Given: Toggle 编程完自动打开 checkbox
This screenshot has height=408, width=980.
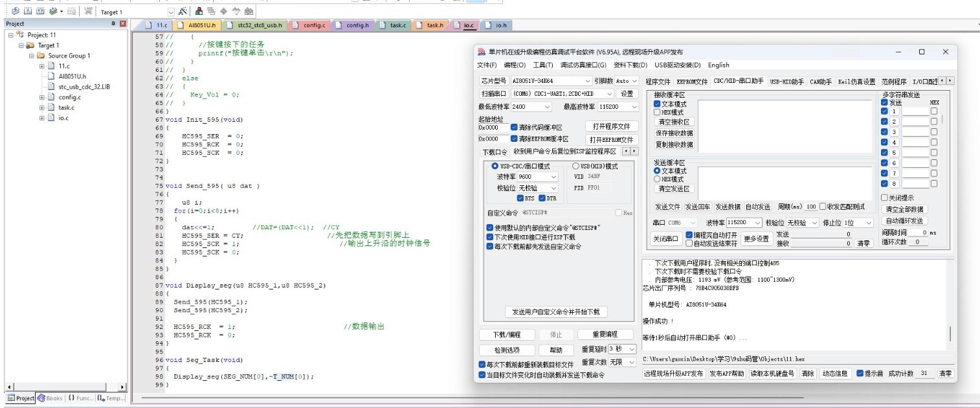Looking at the screenshot, I should [689, 235].
